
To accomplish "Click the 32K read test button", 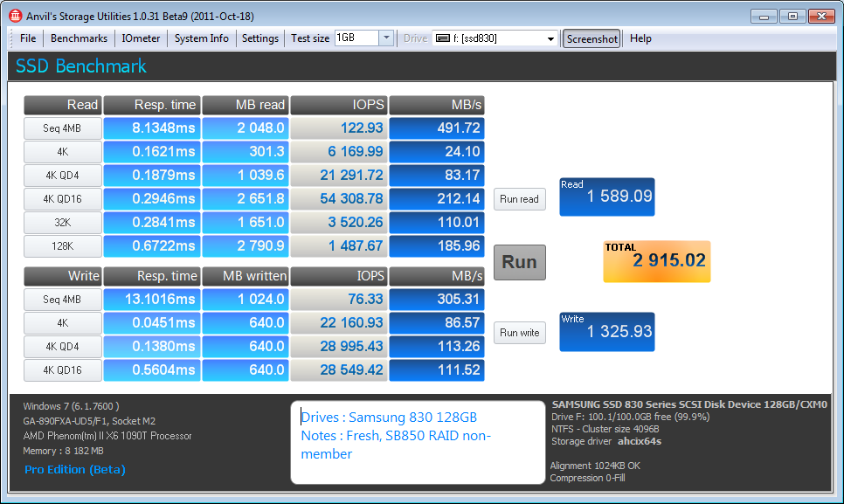I will pos(62,223).
